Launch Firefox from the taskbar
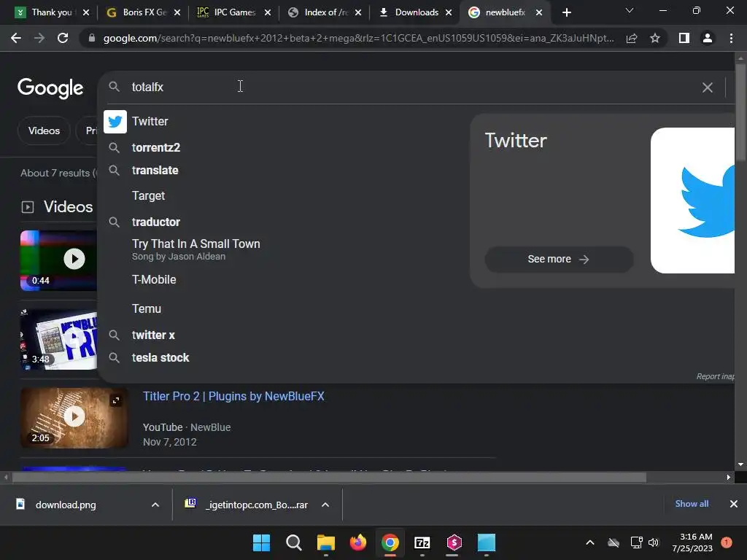 pos(357,542)
